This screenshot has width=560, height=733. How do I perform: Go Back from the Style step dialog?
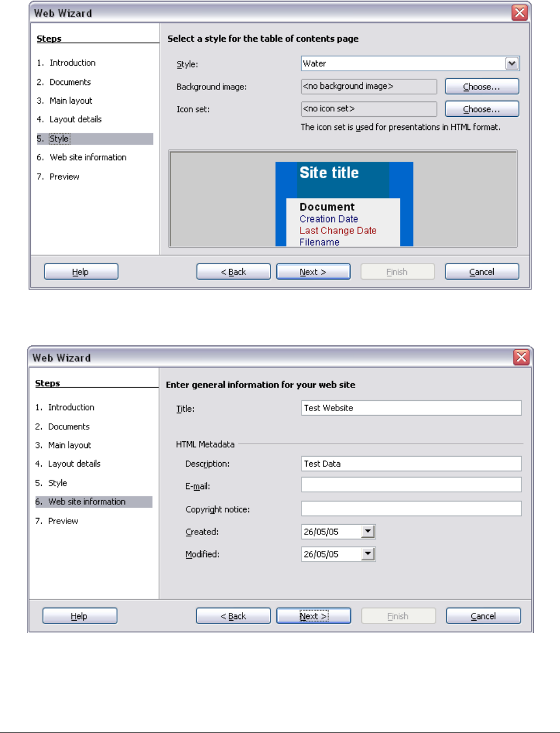pos(233,272)
